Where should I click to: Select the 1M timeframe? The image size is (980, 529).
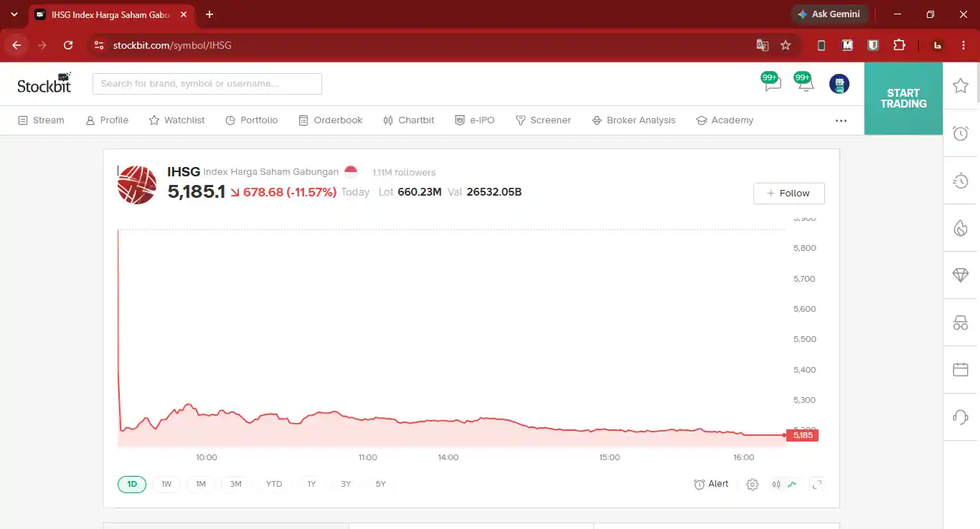click(x=201, y=484)
